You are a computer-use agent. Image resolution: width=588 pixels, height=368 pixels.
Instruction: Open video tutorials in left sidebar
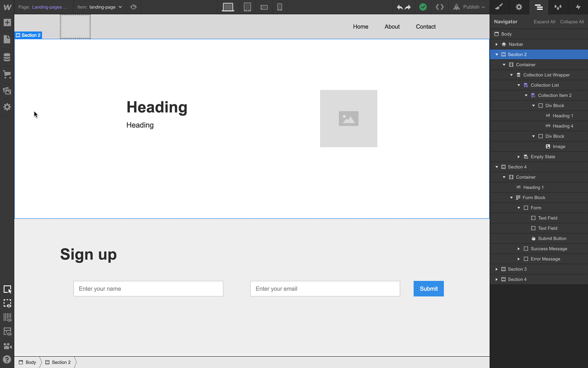[7, 346]
